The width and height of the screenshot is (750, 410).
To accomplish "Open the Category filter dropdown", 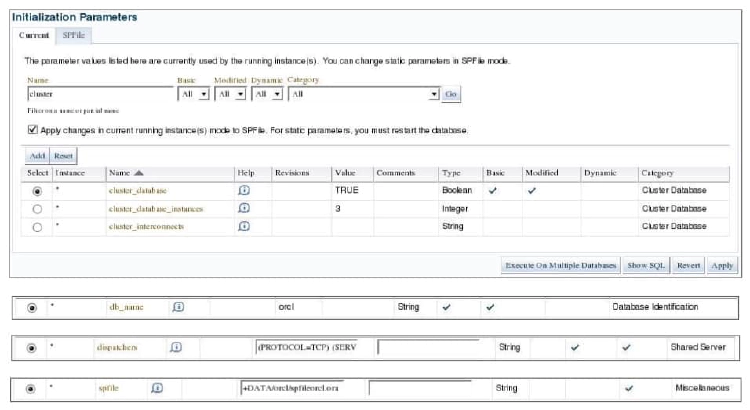I will [364, 94].
